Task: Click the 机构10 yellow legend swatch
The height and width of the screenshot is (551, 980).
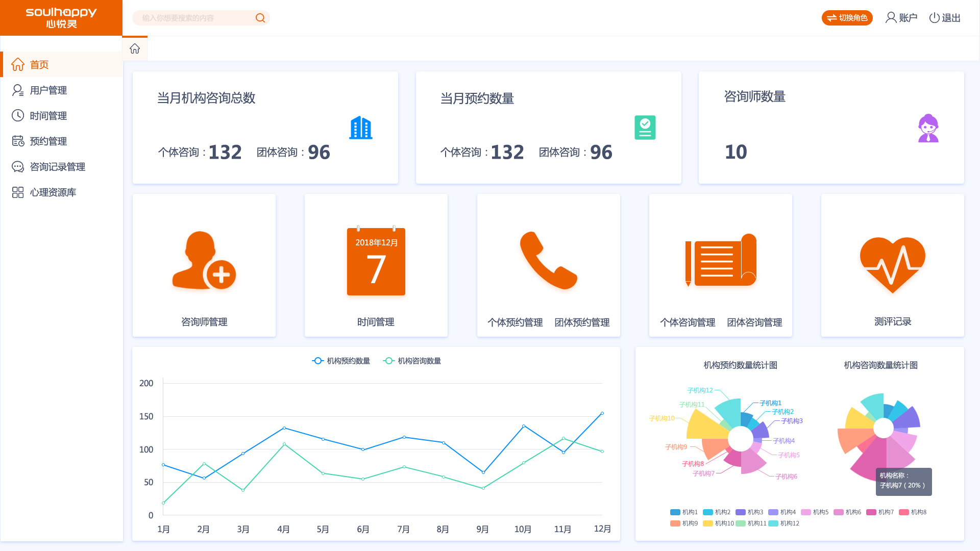Action: click(708, 523)
